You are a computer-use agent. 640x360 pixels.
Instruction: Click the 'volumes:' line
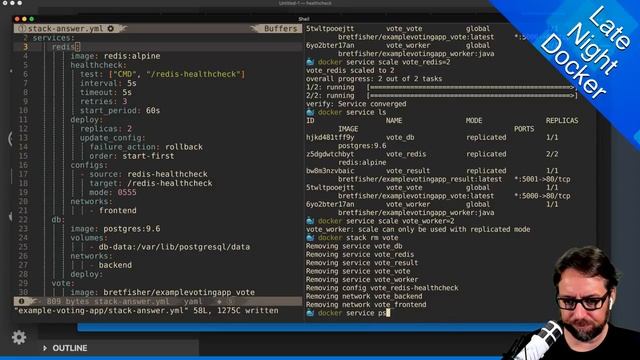(89, 238)
